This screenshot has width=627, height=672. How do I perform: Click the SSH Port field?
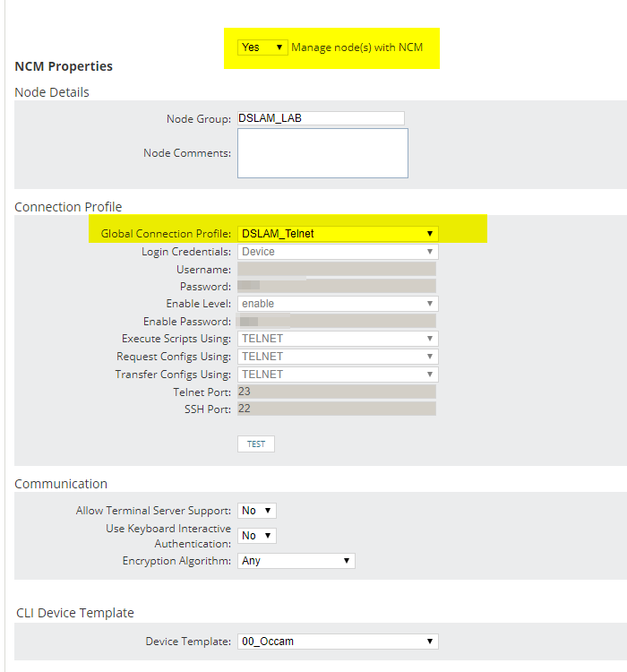337,409
